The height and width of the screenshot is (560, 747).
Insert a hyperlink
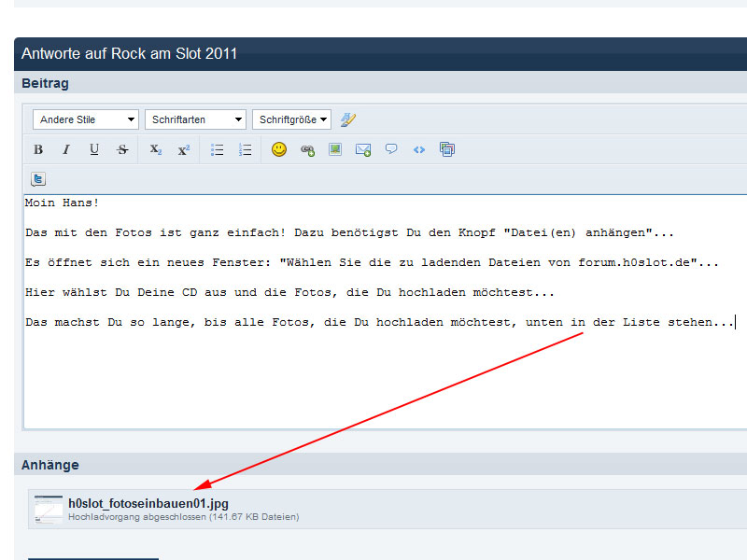click(x=307, y=150)
